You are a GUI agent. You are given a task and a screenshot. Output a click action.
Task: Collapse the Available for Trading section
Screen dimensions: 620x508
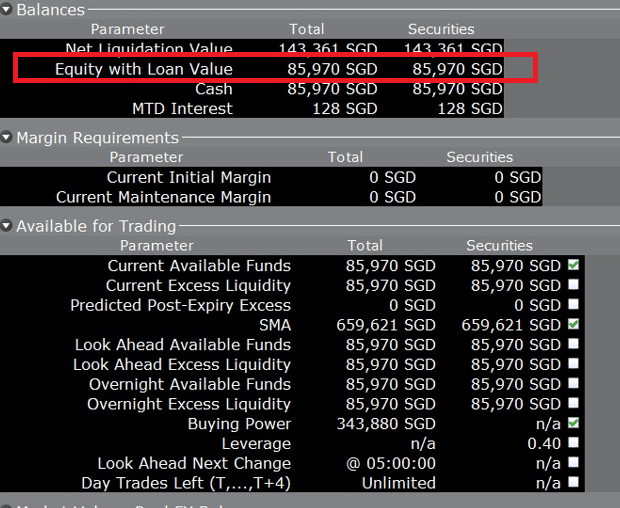7,227
